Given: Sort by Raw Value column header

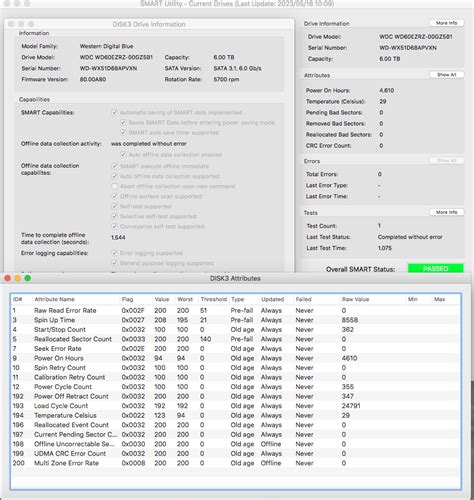Looking at the screenshot, I should (x=373, y=299).
